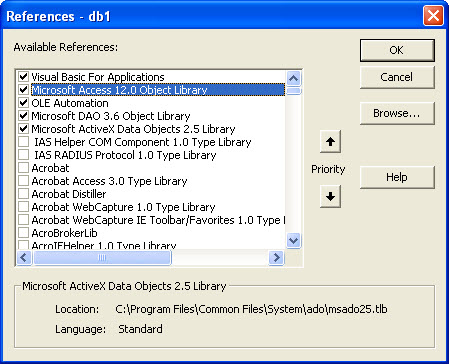Viewport: 449px width, 364px height.
Task: Check the Acrobat Distiller checkbox
Action: (23, 194)
